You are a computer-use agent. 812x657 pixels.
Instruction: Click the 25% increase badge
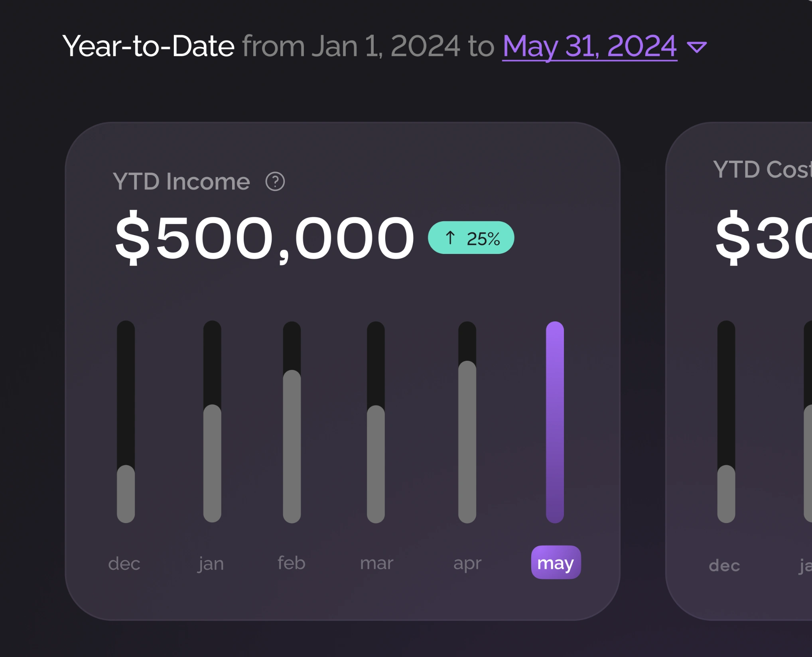coord(471,238)
